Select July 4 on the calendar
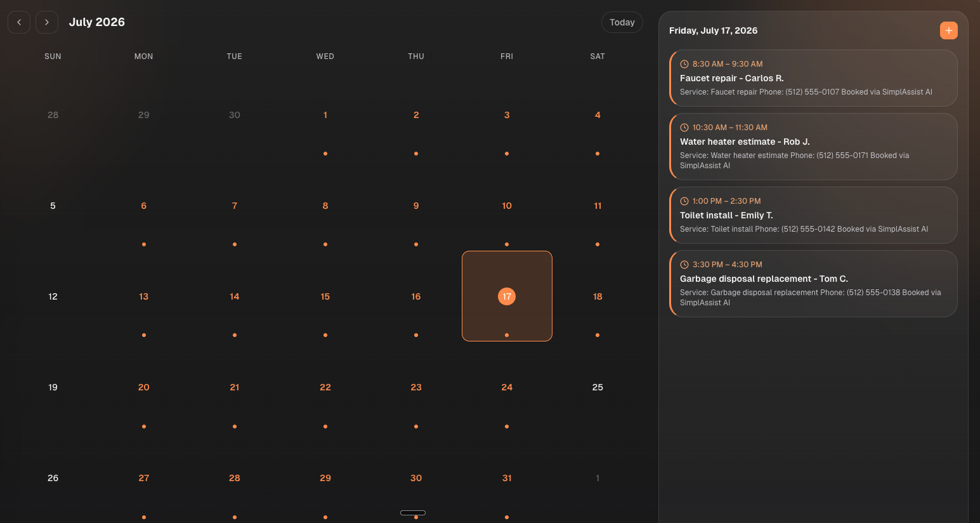Screen dimensions: 980x523 [x=598, y=115]
